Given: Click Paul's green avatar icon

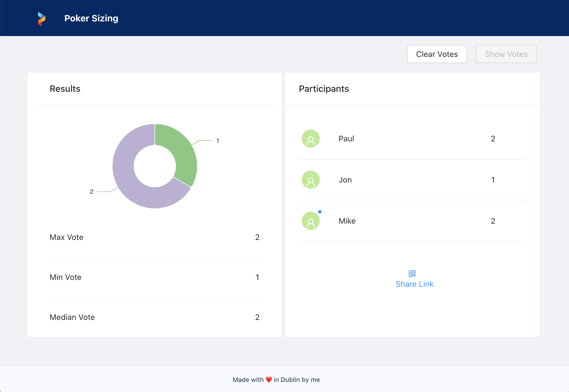Looking at the screenshot, I should point(310,139).
